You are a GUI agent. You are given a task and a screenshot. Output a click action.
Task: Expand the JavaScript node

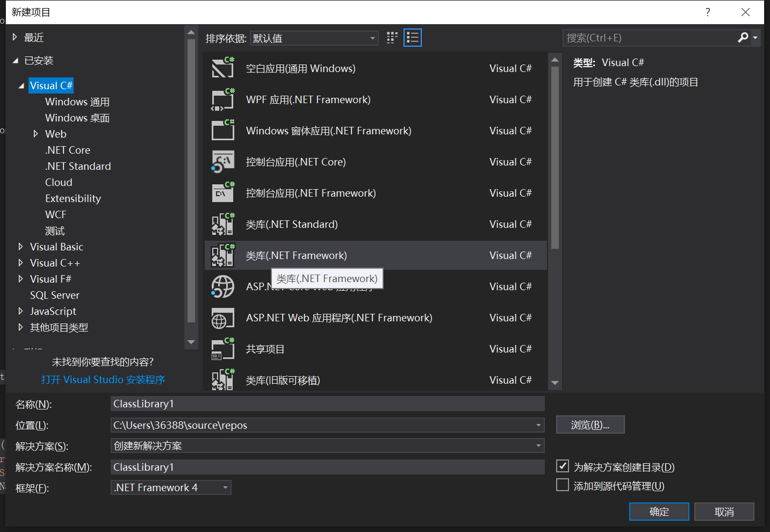(20, 311)
